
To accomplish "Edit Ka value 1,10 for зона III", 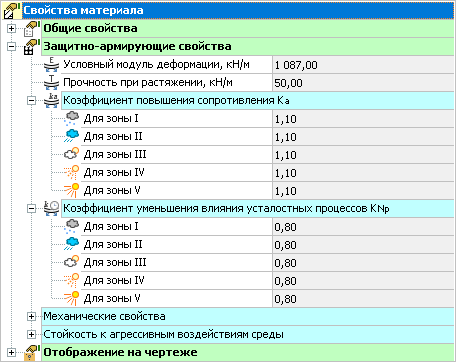I will pos(364,155).
